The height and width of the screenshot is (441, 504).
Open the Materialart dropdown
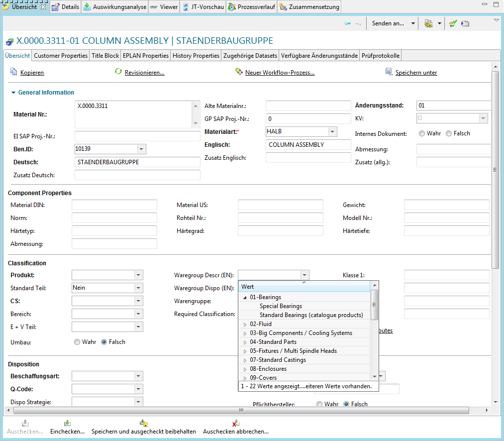point(332,131)
